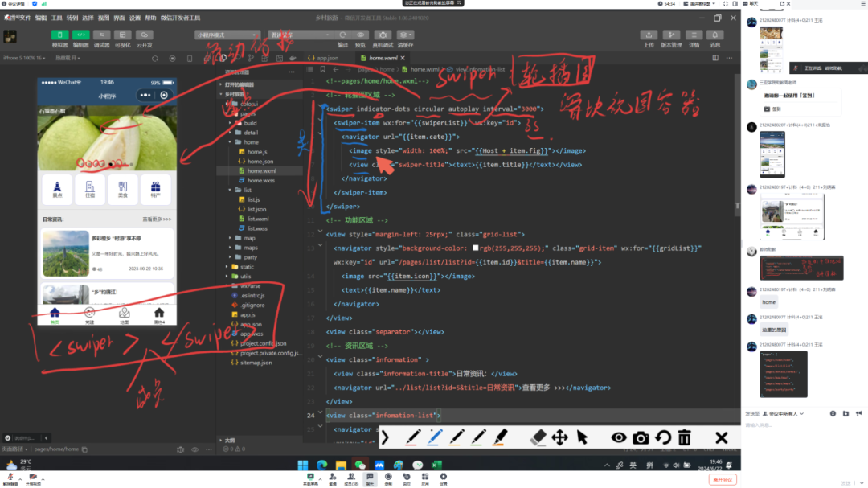Open the 景点 grid item in simulator

[x=58, y=190]
